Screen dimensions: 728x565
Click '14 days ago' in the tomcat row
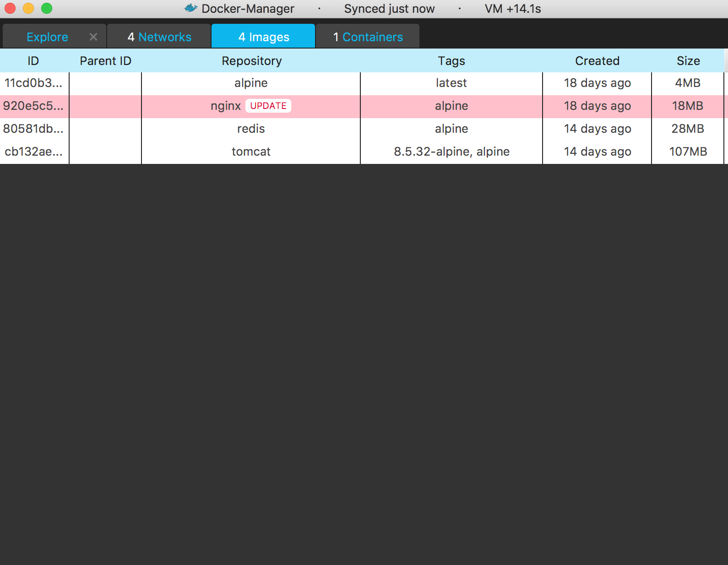(597, 152)
